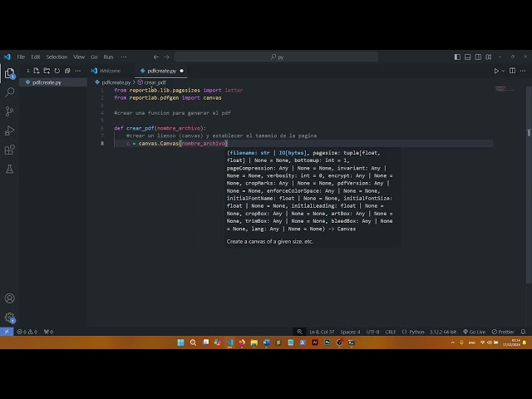Open the Search view in activity bar
Image resolution: width=532 pixels, height=399 pixels.
[9, 92]
